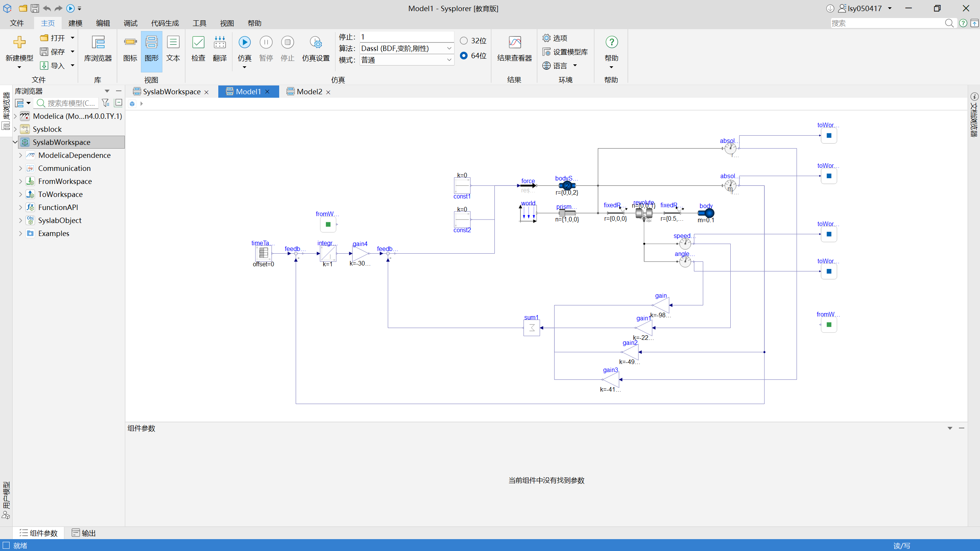Screen dimensions: 980x551
Task: Click the collapse-all icon in library browser
Action: coord(118,103)
